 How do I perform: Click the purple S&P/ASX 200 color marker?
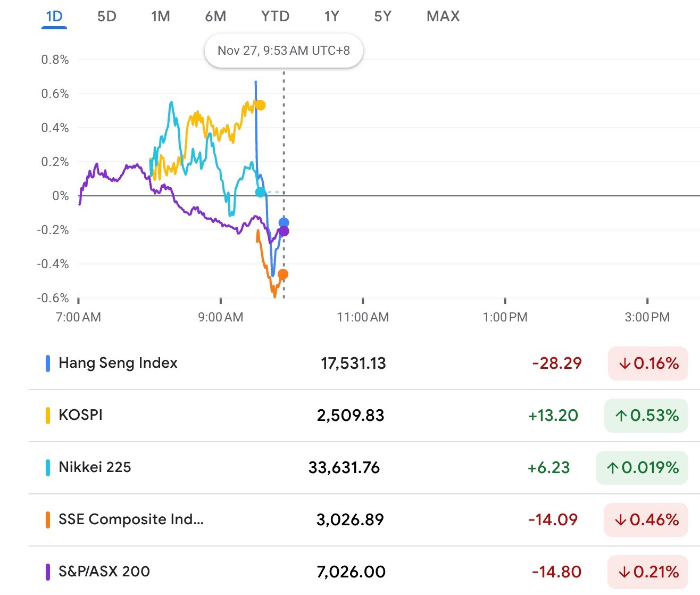(48, 572)
